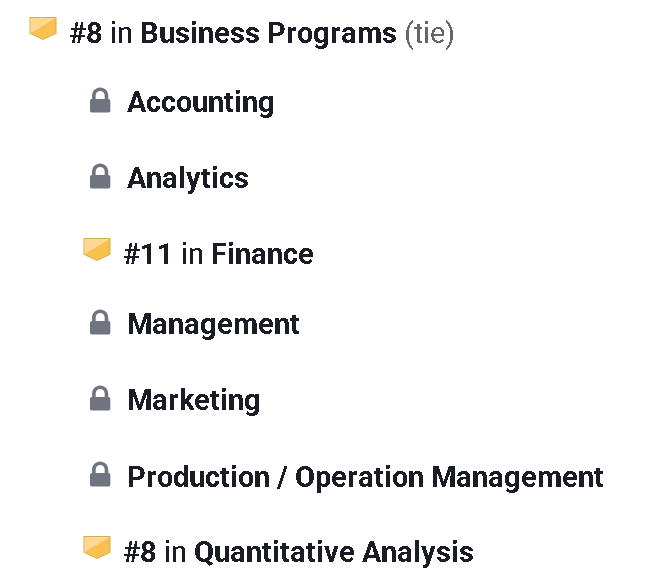Select Production / Operation Management text
The height and width of the screenshot is (576, 666).
coord(365,476)
